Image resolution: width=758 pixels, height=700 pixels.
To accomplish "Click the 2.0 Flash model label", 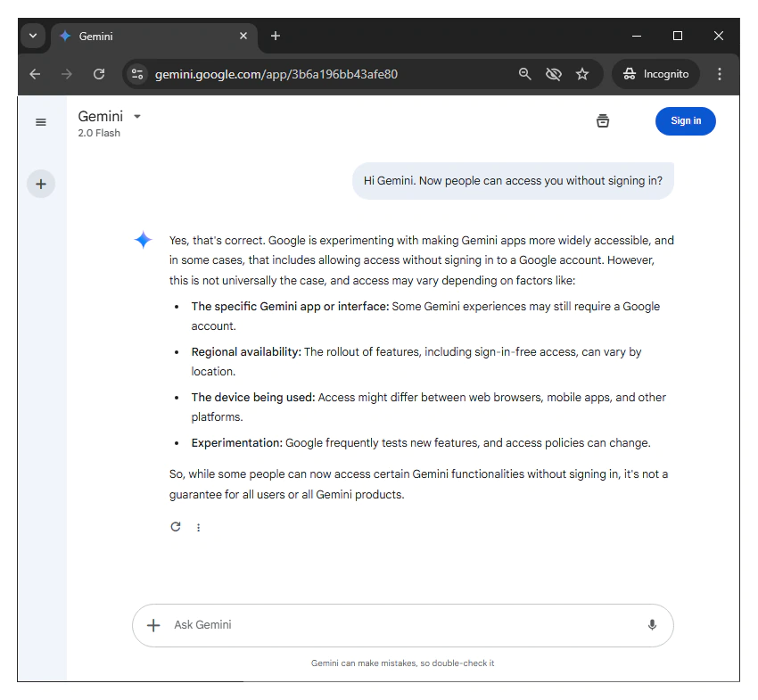I will point(99,133).
